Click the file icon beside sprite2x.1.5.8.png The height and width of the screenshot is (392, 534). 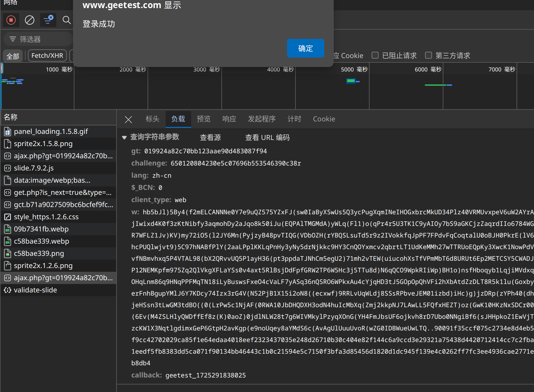point(8,144)
